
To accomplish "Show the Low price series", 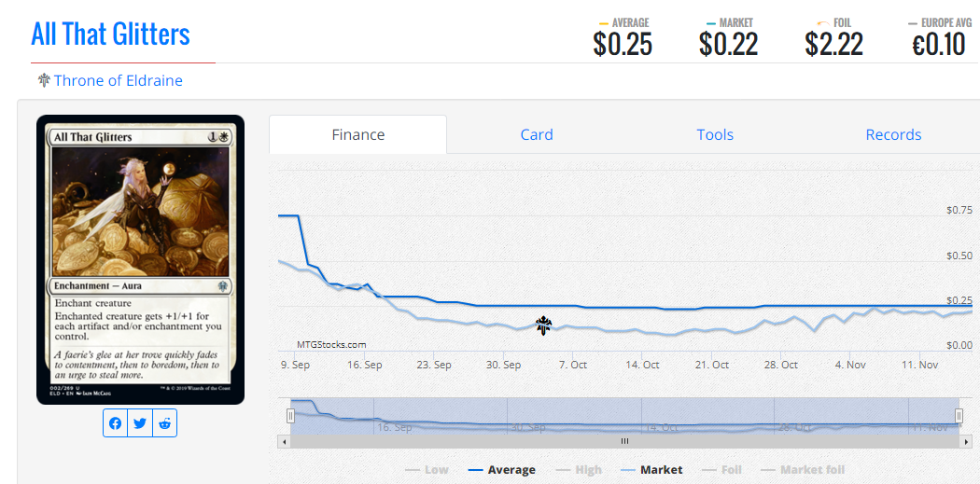I will [x=427, y=470].
